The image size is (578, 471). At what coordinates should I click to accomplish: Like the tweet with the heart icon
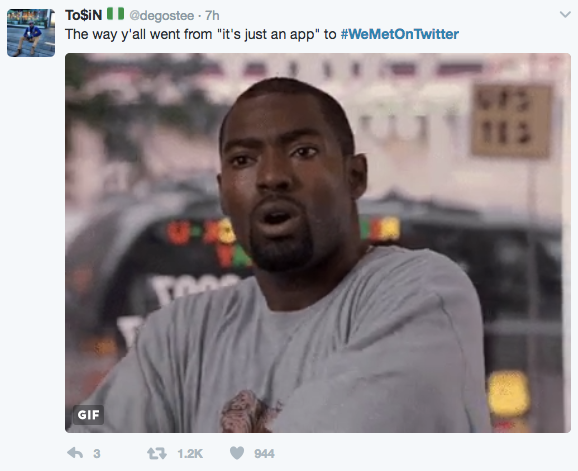coord(237,453)
